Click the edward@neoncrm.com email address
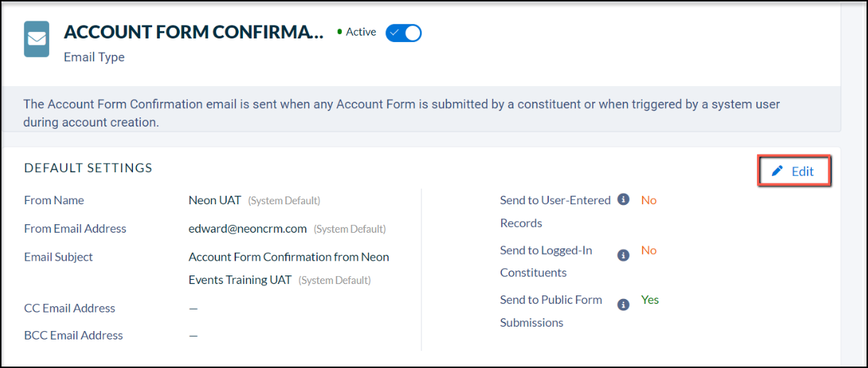The width and height of the screenshot is (868, 368). click(x=247, y=228)
